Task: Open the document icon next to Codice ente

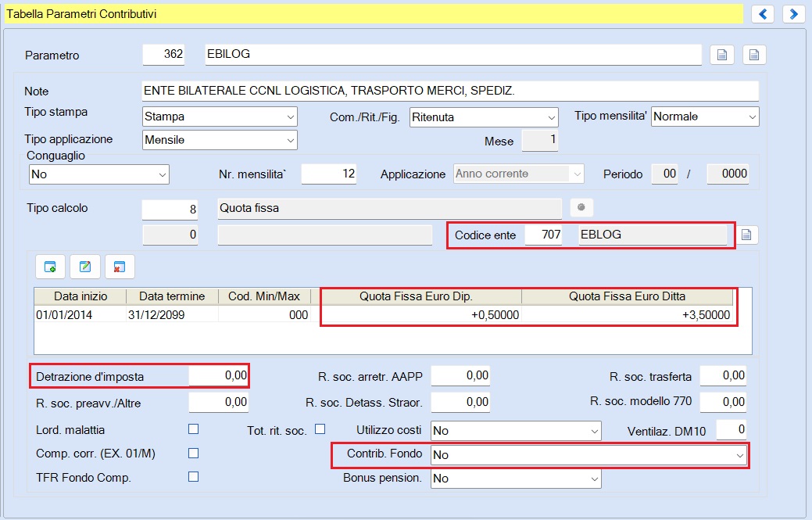Action: [x=746, y=235]
